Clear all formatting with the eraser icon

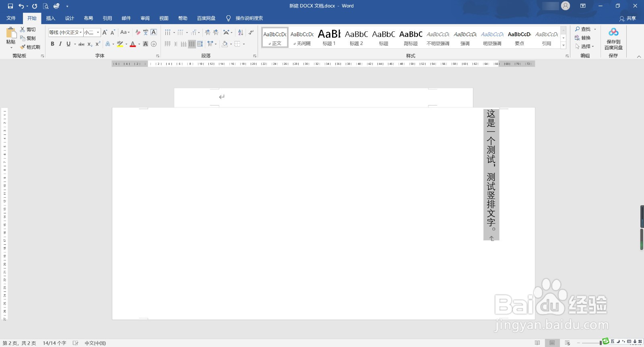(x=138, y=32)
